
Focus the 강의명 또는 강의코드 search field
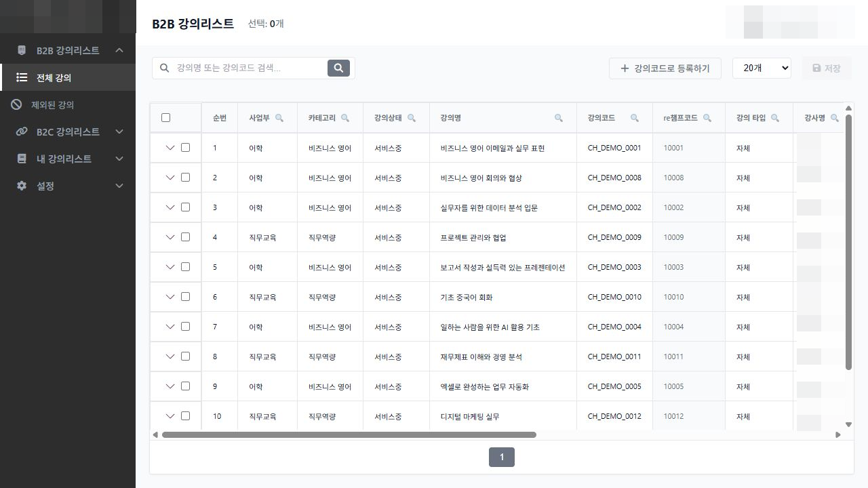click(251, 68)
